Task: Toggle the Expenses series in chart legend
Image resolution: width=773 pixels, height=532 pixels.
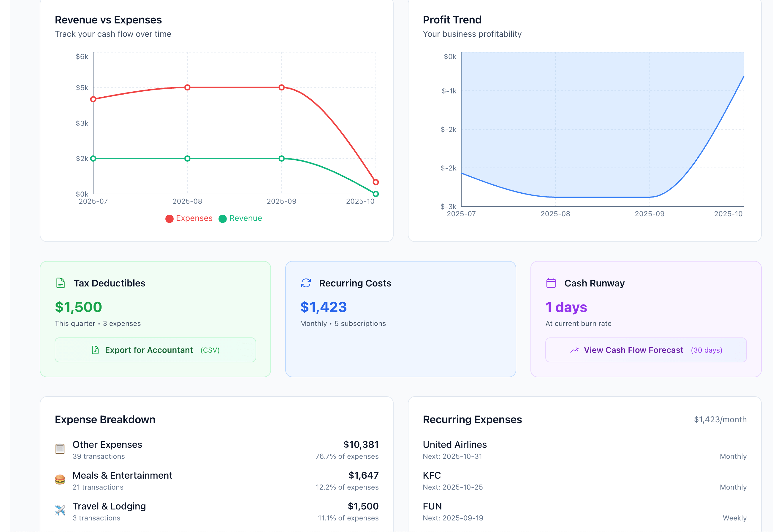Action: (x=194, y=218)
